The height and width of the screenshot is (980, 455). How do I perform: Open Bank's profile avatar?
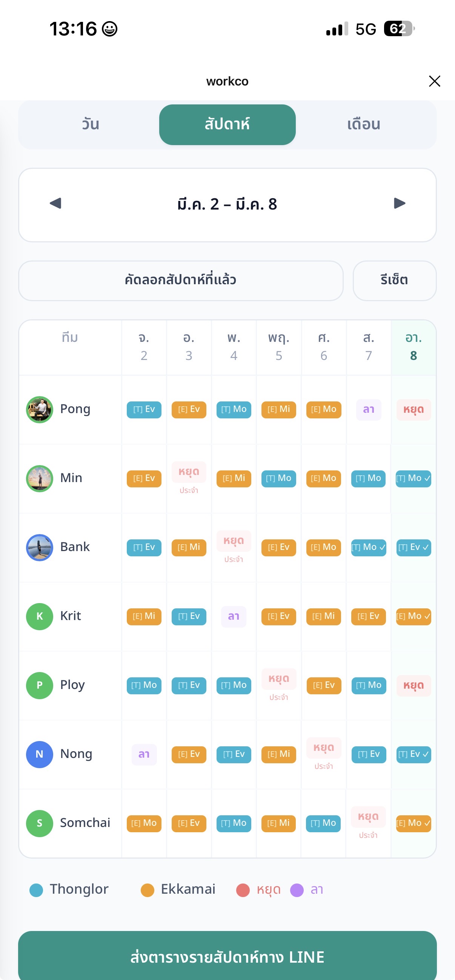[x=39, y=548]
